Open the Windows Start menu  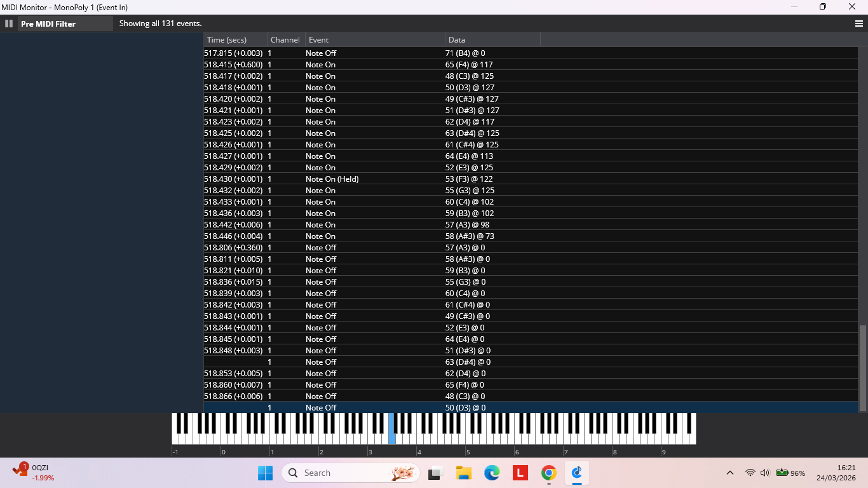[265, 473]
